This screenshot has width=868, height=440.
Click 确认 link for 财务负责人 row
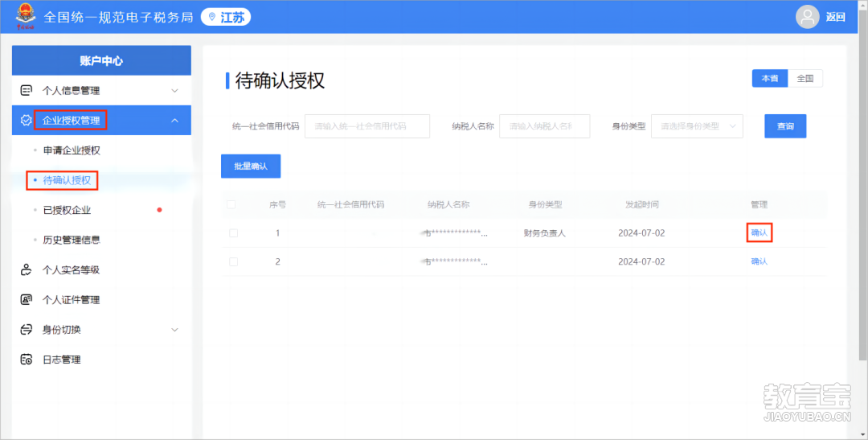[x=759, y=233]
